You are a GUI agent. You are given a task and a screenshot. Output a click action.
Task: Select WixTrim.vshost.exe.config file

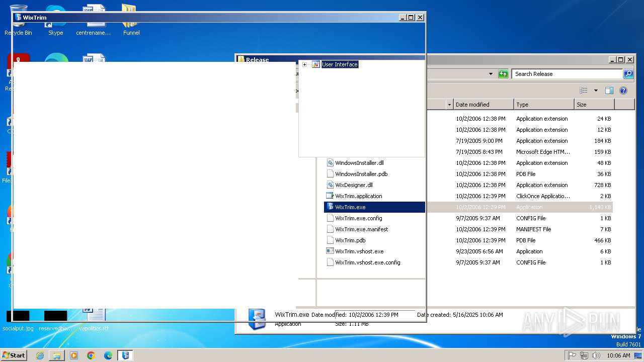tap(368, 262)
